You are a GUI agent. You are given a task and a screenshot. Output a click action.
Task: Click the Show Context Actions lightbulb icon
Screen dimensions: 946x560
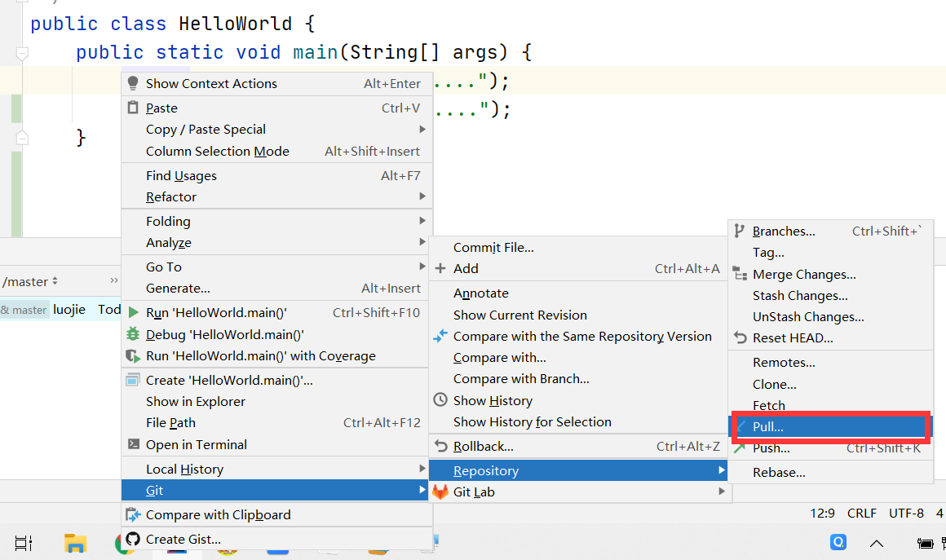133,83
